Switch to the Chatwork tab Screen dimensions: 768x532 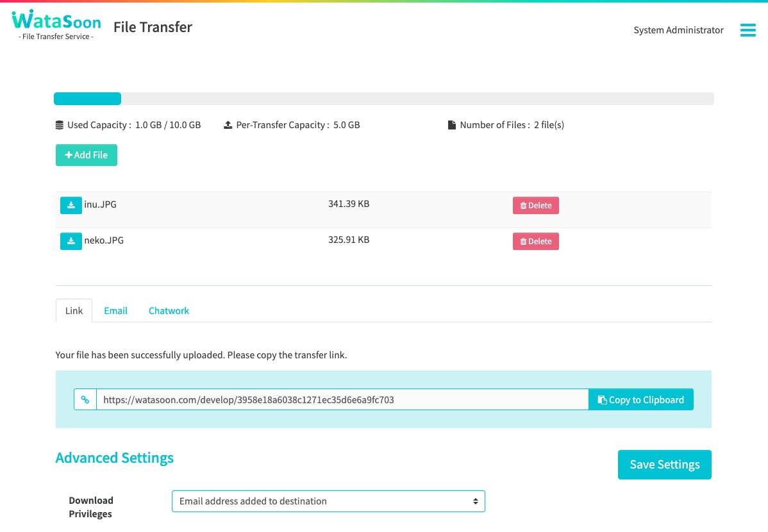[x=169, y=311]
